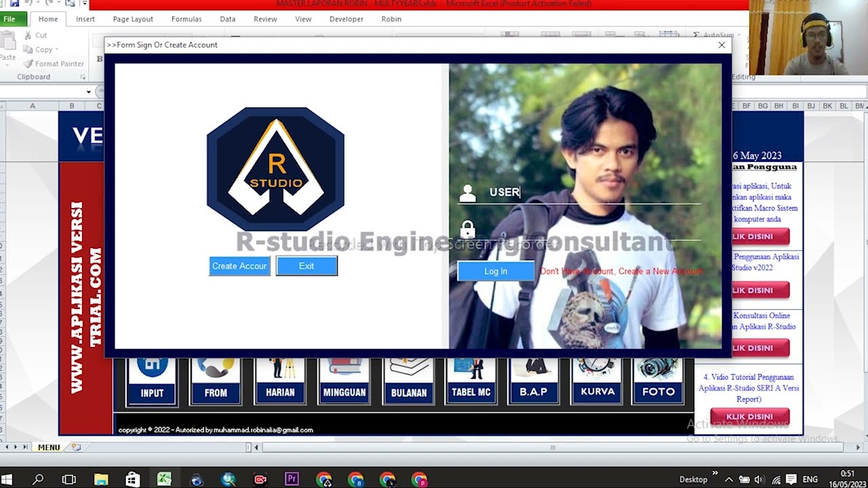Open Microsoft Store from the taskbar

tap(133, 479)
